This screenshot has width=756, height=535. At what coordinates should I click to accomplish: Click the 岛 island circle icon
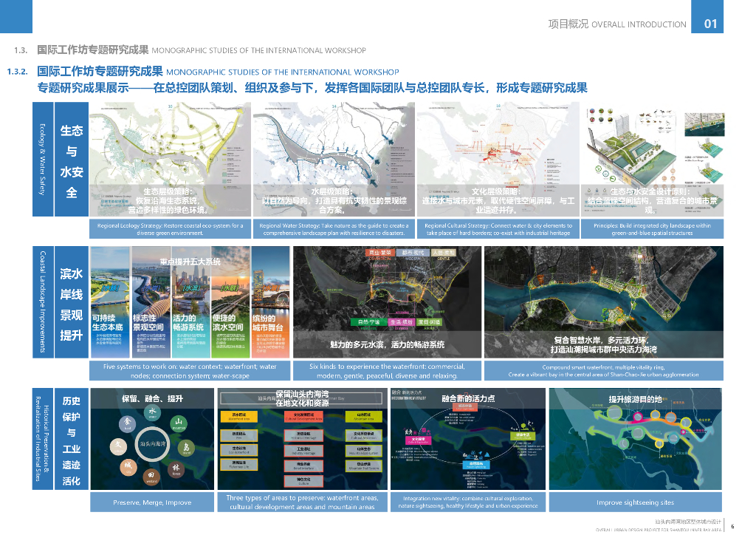pos(186,448)
